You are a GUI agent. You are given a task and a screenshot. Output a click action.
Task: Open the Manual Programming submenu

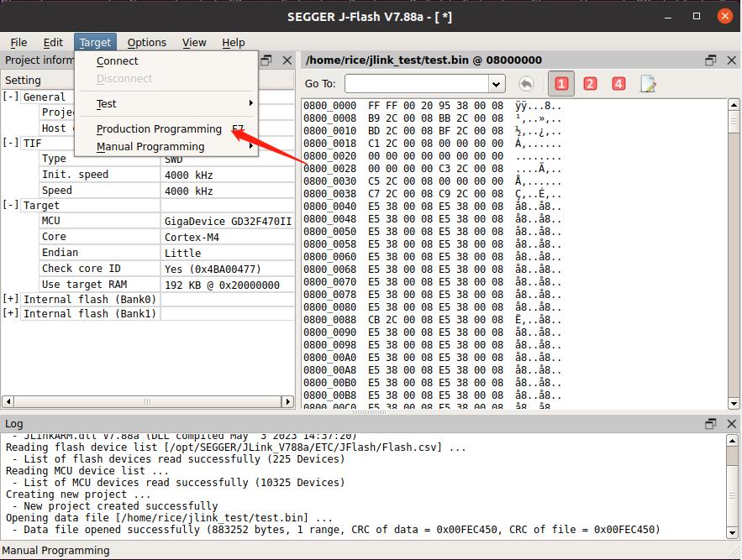(x=166, y=147)
